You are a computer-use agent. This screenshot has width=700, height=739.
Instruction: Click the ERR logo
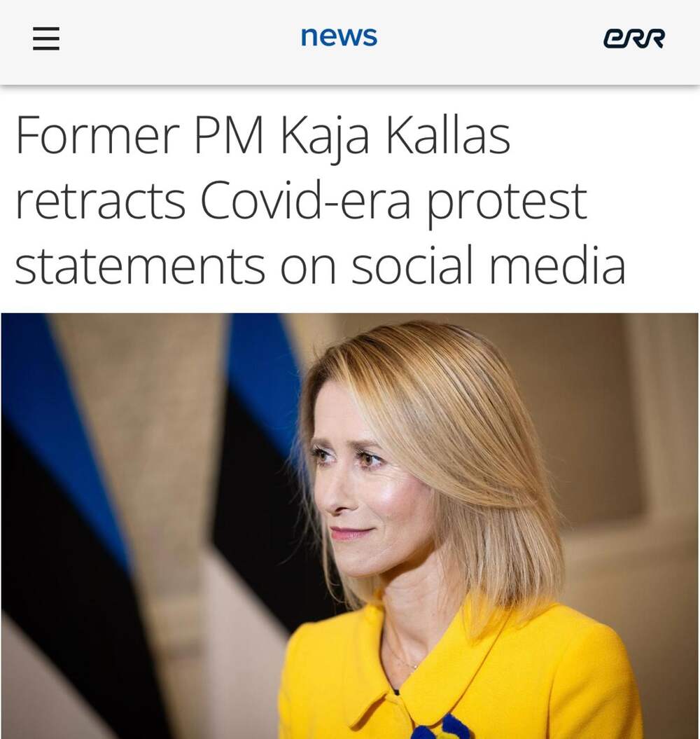[x=633, y=39]
